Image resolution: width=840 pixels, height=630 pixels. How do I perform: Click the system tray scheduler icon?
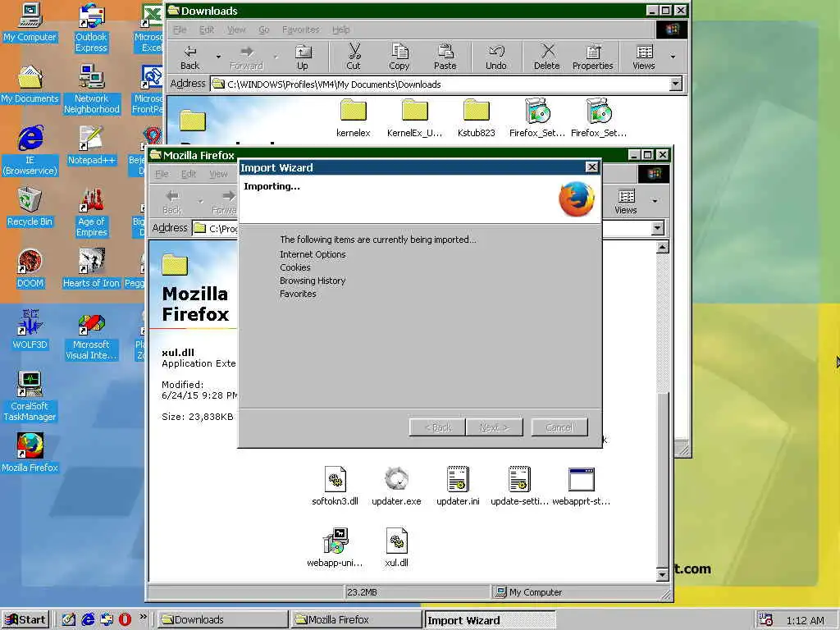(766, 620)
